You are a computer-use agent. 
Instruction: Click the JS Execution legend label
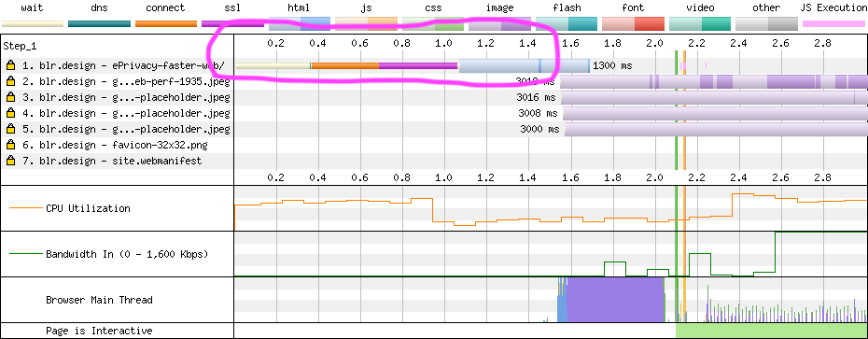833,7
